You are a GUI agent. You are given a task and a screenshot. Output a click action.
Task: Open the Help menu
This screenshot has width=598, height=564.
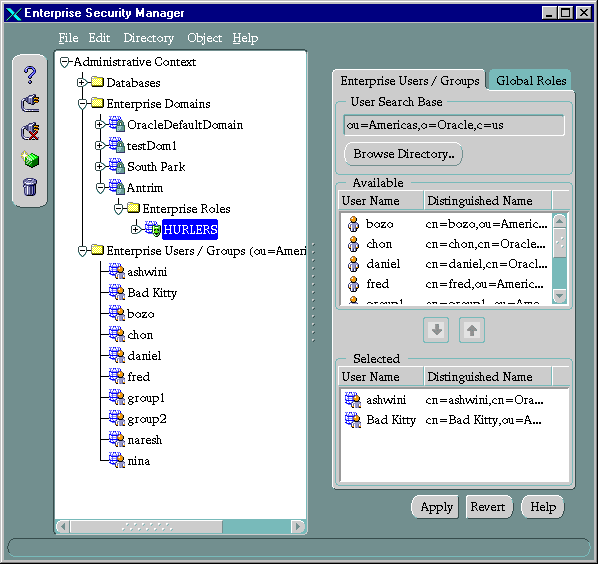pos(245,38)
